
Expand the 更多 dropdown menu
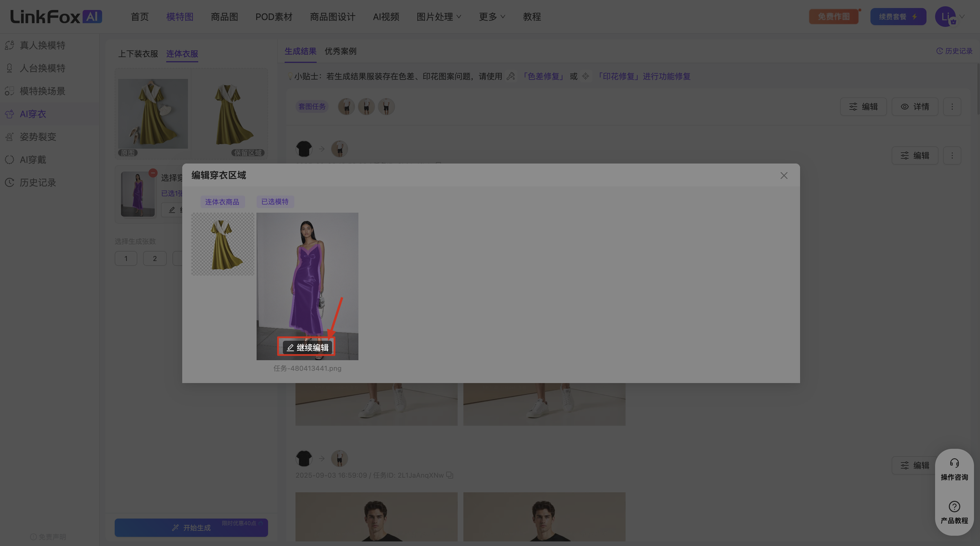point(492,17)
